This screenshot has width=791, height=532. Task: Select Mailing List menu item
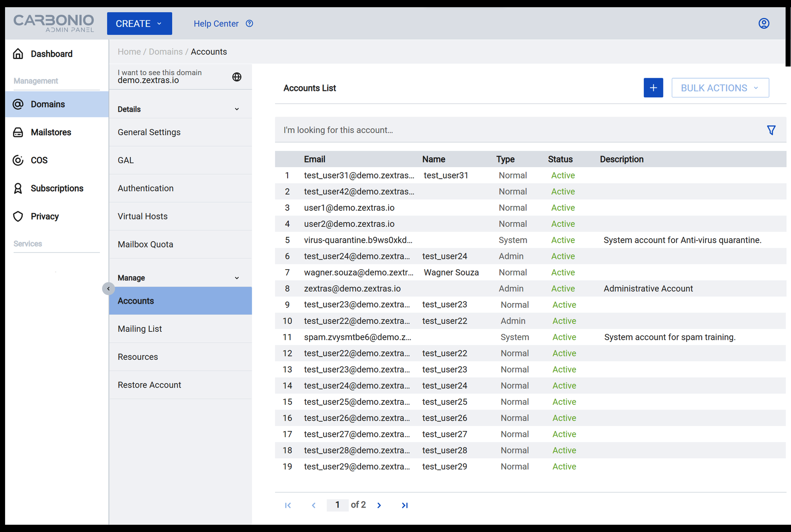coord(140,329)
